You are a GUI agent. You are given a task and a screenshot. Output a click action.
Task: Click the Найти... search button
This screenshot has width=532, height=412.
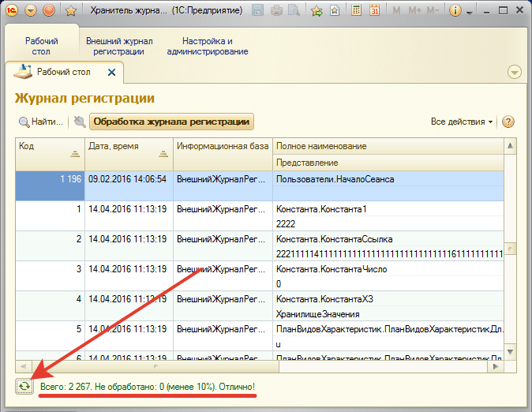pos(41,122)
